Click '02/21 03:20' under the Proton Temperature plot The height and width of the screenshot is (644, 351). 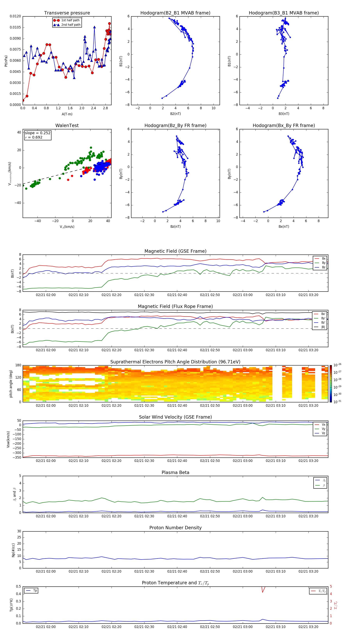click(308, 627)
